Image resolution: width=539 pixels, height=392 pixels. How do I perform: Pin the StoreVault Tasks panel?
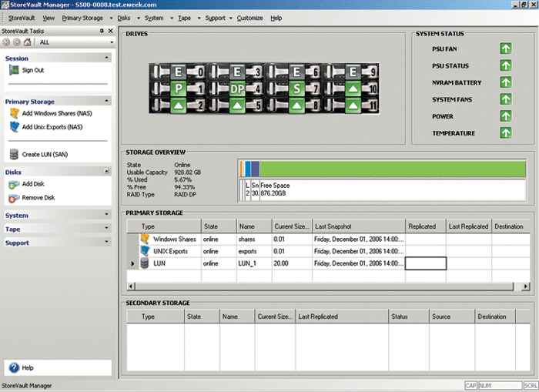[x=102, y=31]
